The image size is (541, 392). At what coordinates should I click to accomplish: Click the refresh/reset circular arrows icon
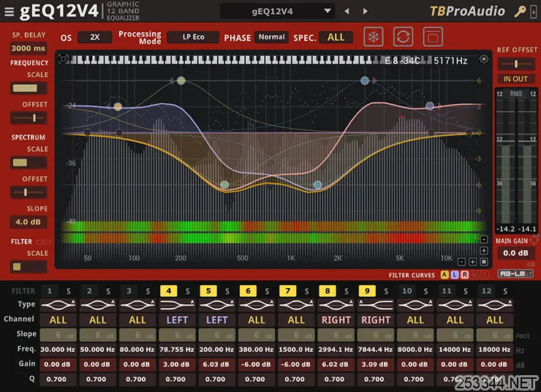tap(403, 37)
